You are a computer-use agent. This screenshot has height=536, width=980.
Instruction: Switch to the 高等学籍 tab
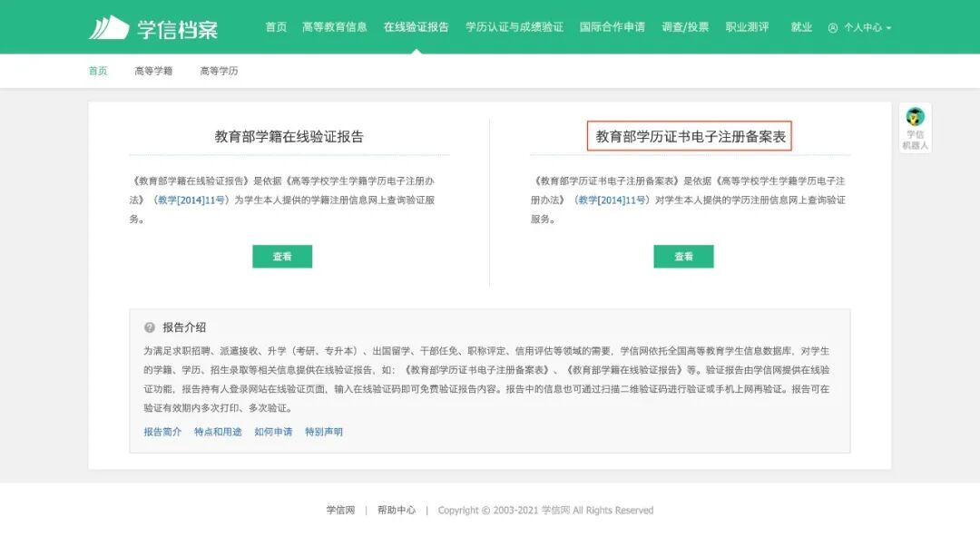153,71
